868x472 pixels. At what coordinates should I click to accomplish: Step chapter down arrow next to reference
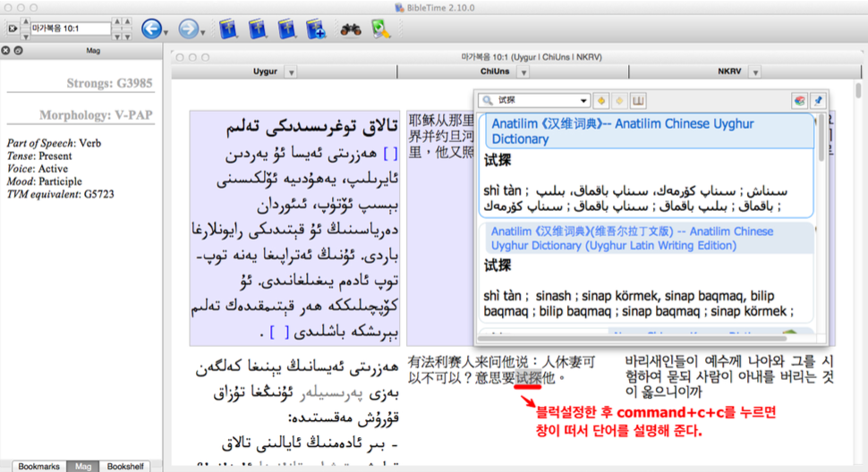117,37
